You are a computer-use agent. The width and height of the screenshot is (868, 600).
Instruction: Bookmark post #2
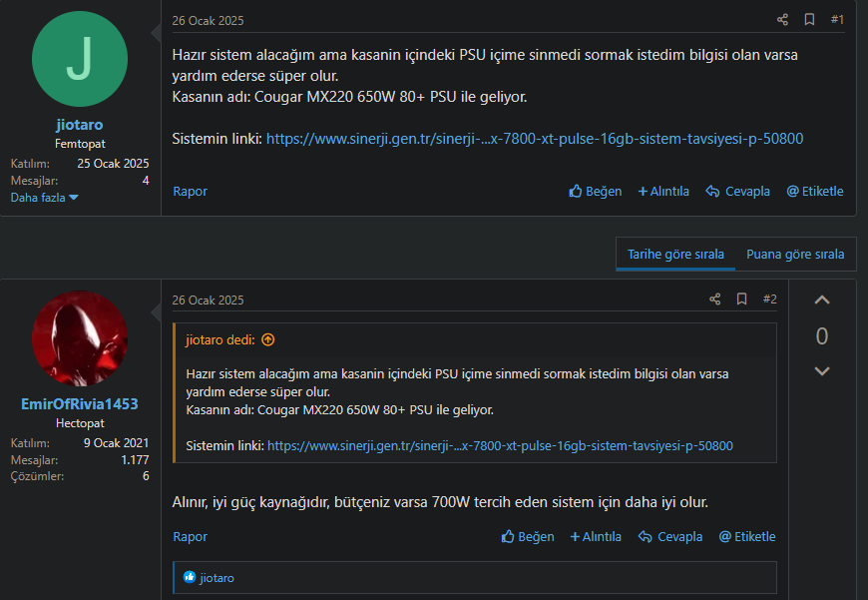[741, 300]
